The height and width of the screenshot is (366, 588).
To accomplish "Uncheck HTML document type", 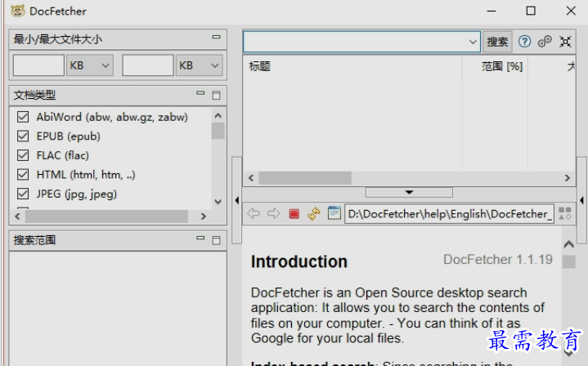I will (x=23, y=174).
